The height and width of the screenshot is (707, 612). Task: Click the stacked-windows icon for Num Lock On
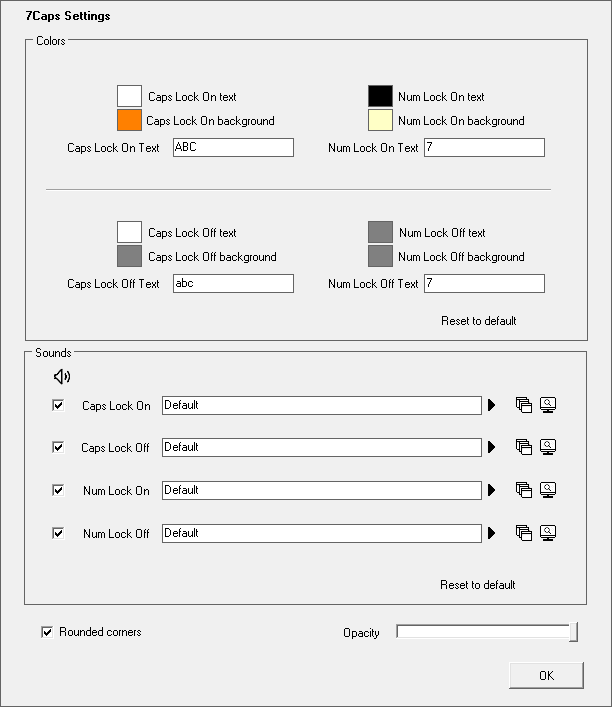pos(523,490)
